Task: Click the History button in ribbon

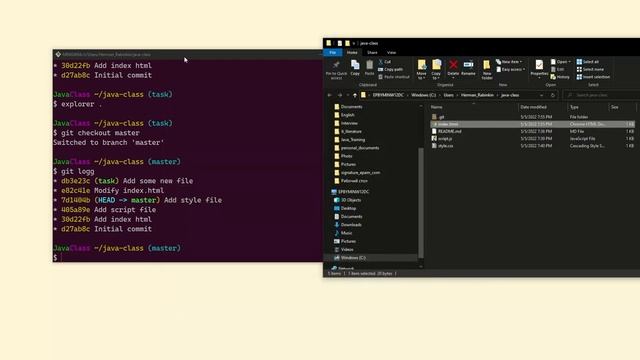Action: (x=560, y=77)
